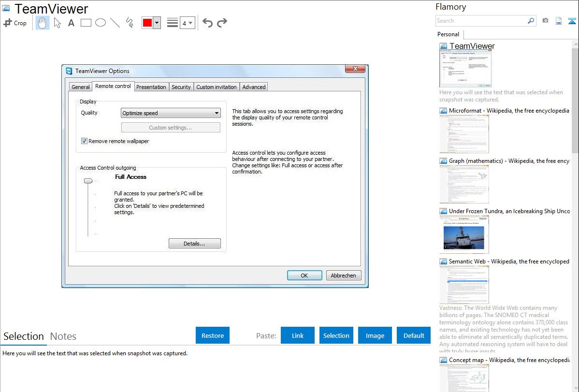Cancel with the Abbrechen button
Viewport: 579px width, 392px height.
[x=344, y=276]
